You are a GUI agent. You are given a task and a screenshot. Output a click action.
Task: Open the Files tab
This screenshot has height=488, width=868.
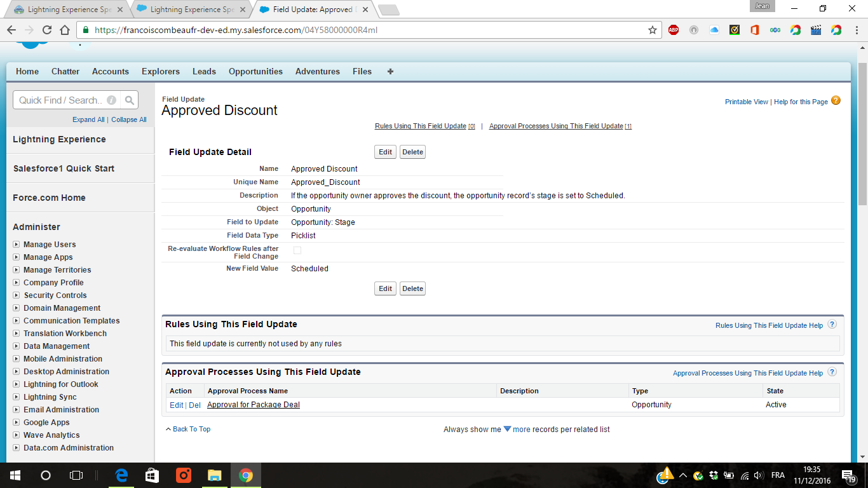click(x=362, y=71)
